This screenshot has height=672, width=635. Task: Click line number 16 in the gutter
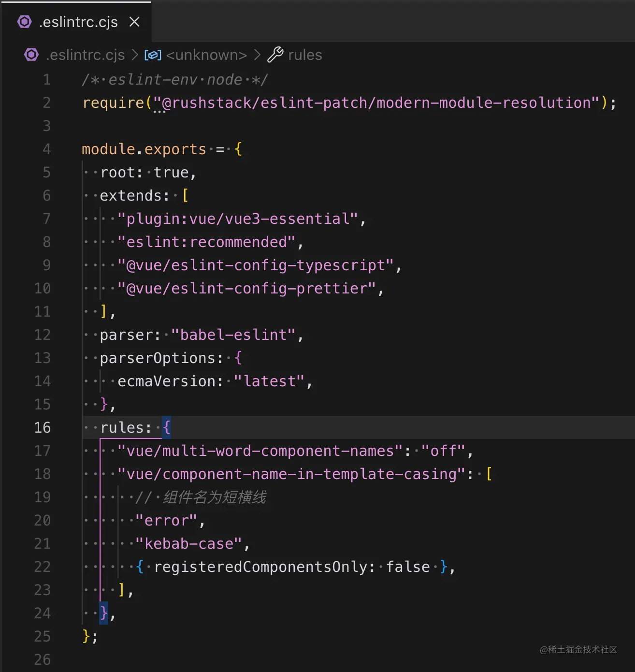click(x=43, y=427)
